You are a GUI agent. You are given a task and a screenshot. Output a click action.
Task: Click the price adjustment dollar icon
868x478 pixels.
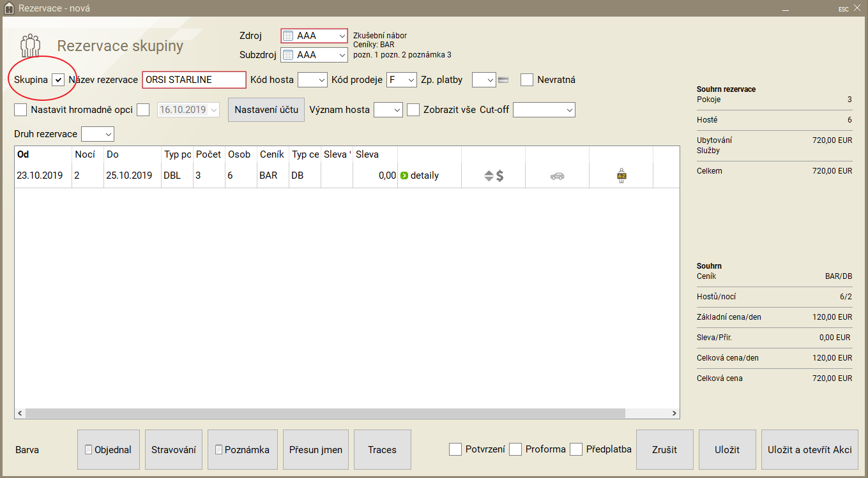(494, 176)
